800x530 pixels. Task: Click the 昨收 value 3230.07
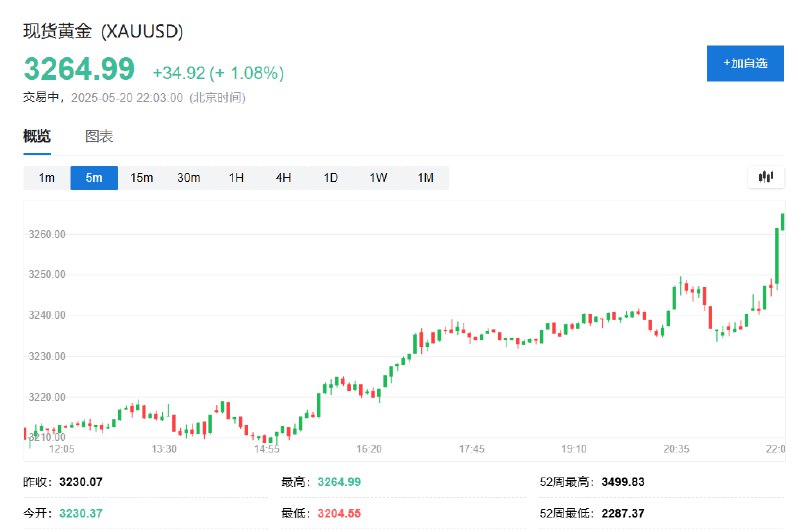tap(81, 482)
